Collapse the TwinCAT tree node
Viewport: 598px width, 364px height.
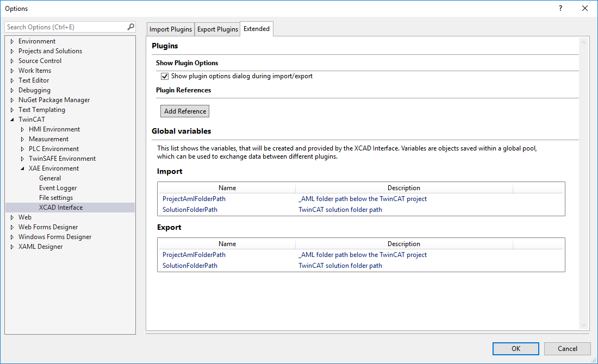12,120
